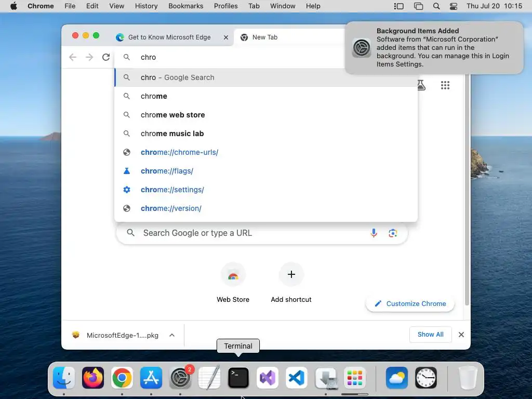
Task: Open Google Lens image search icon
Action: (x=393, y=233)
